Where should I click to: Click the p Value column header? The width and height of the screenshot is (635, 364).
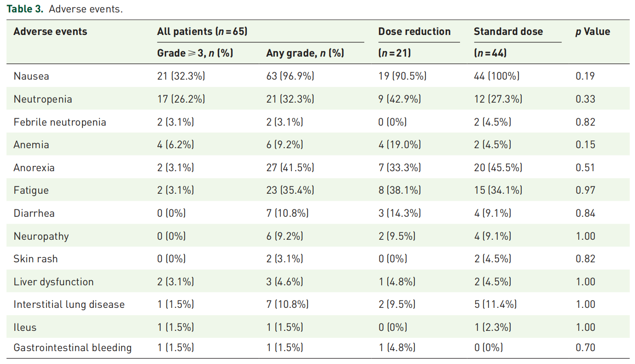593,32
